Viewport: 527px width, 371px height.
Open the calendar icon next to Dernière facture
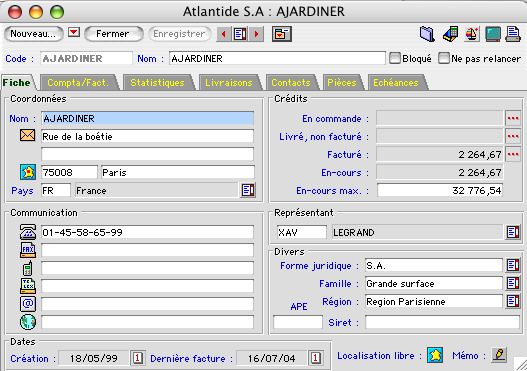click(315, 358)
